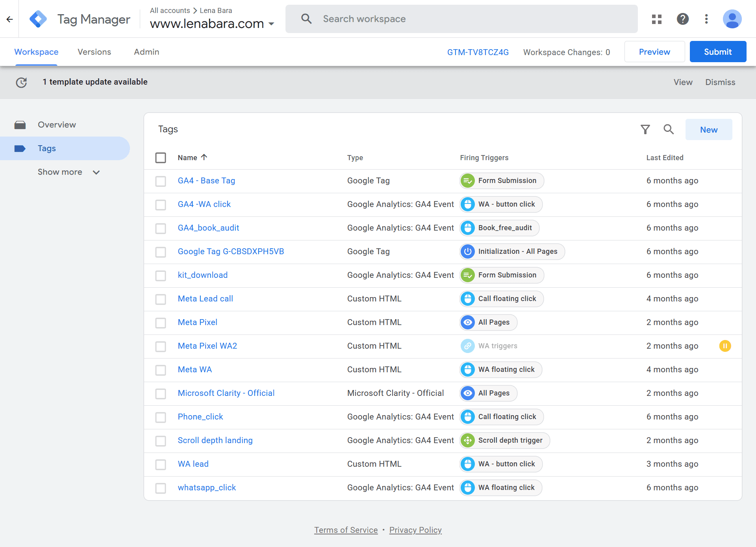Image resolution: width=756 pixels, height=547 pixels.
Task: Click the search magnifier in Tags panel
Action: pos(669,129)
